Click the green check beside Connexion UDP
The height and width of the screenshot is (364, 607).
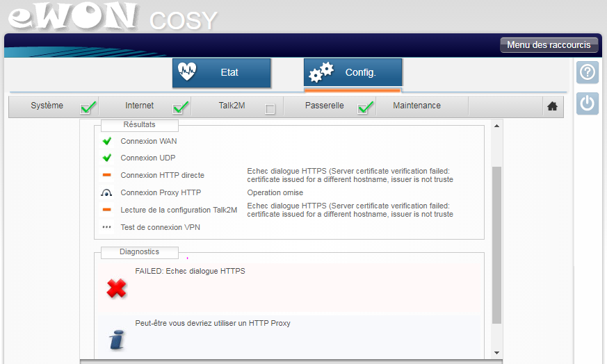pos(107,158)
